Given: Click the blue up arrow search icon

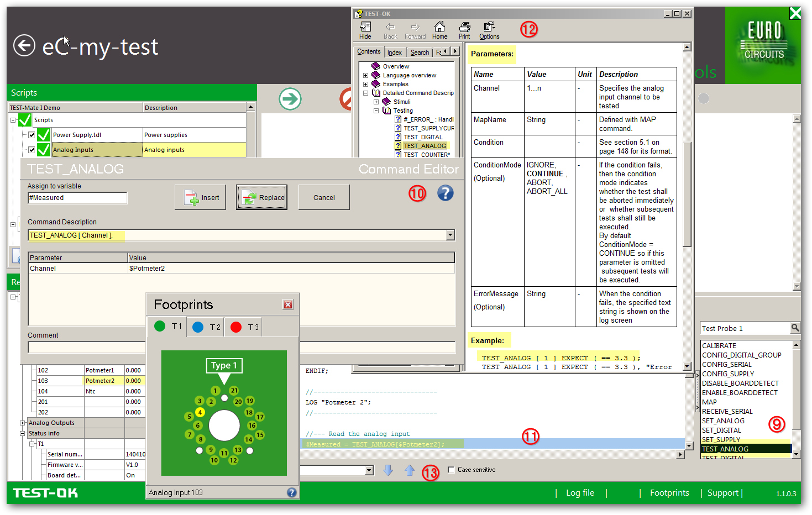Looking at the screenshot, I should (410, 470).
